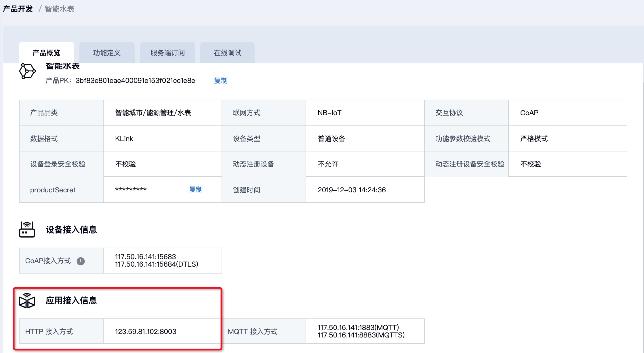Click the MQTT access address cell
Viewport: 644px width, 353px height.
361,331
